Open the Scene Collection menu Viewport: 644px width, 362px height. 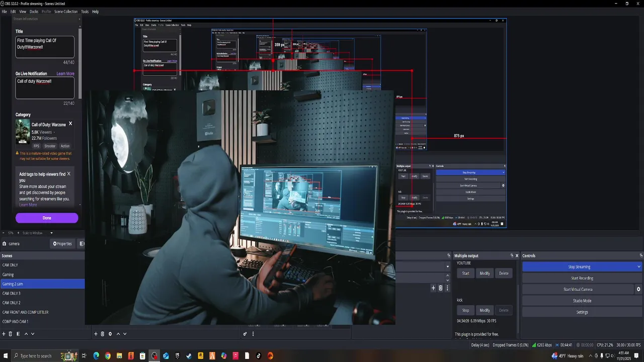[x=66, y=12]
